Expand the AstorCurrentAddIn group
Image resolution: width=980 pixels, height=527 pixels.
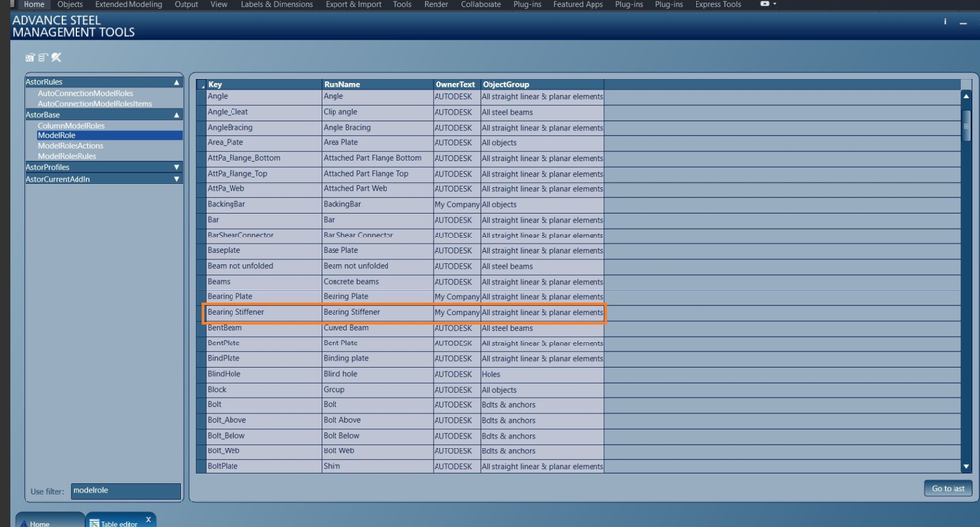(177, 179)
